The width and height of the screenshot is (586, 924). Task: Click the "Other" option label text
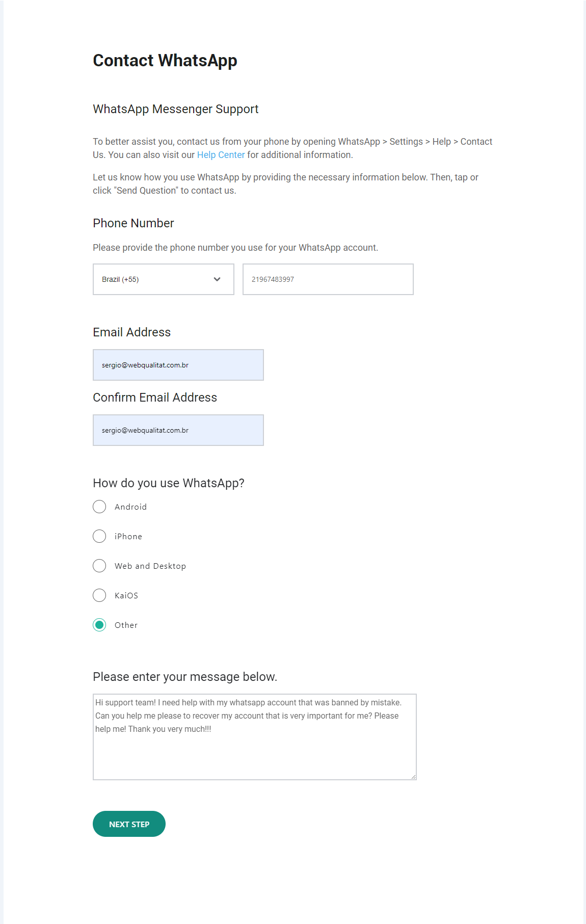point(126,625)
